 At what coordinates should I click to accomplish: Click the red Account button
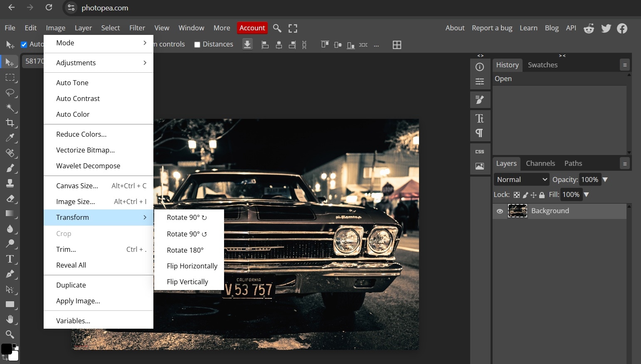[252, 28]
